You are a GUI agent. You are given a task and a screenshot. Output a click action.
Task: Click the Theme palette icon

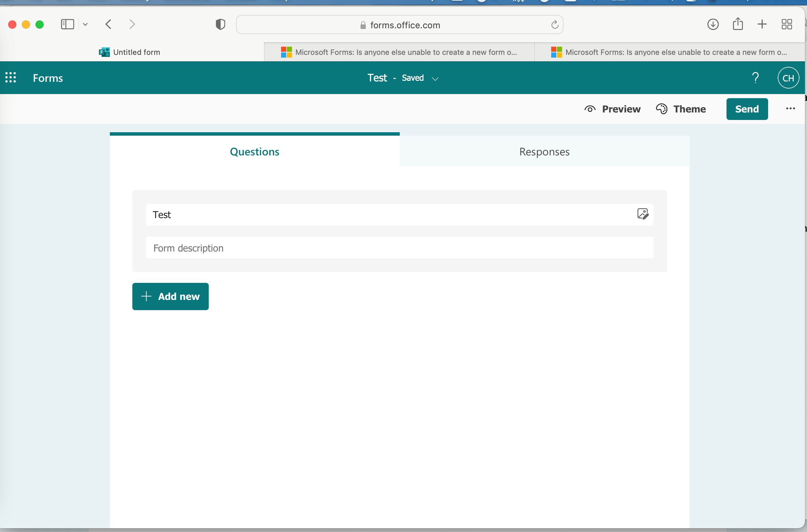pos(661,109)
